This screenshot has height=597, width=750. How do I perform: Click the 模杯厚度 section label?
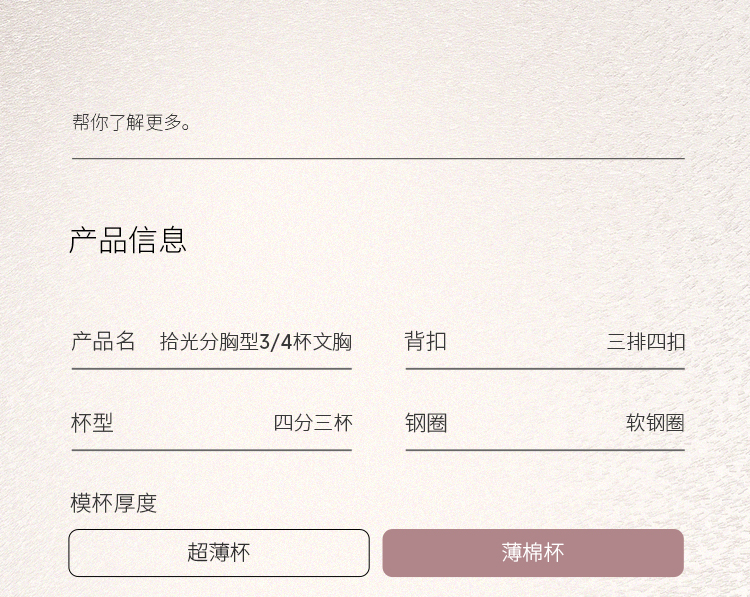point(114,503)
